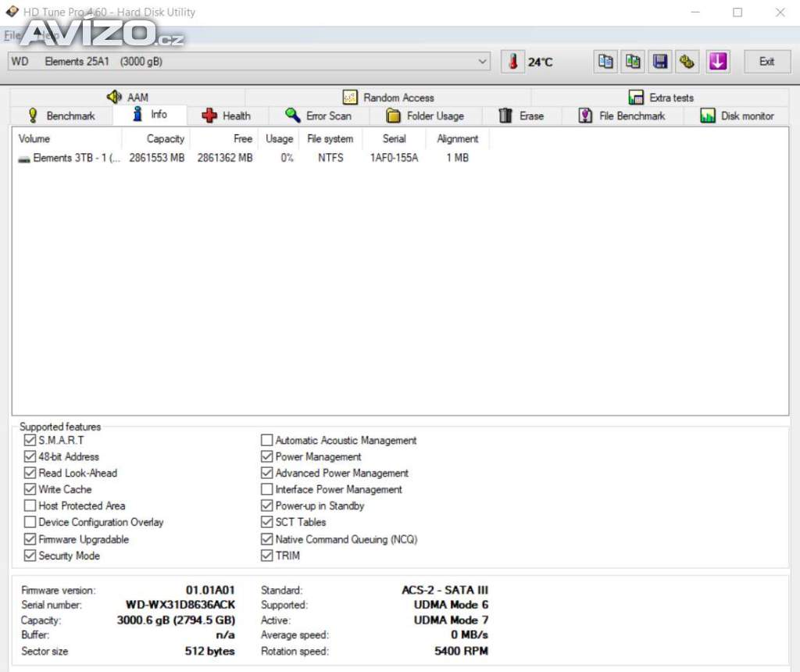Toggle the S.M.A.R.T checkbox
Screen dimensions: 800x672
[30, 441]
